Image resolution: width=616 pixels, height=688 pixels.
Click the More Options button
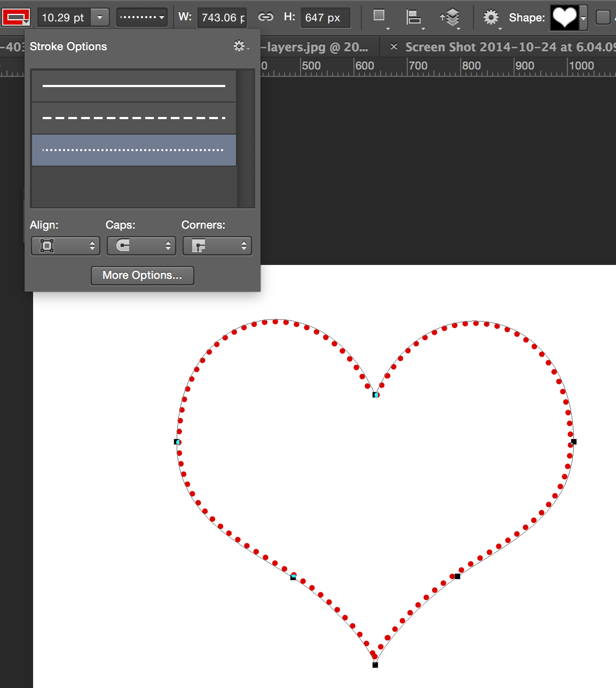point(142,276)
